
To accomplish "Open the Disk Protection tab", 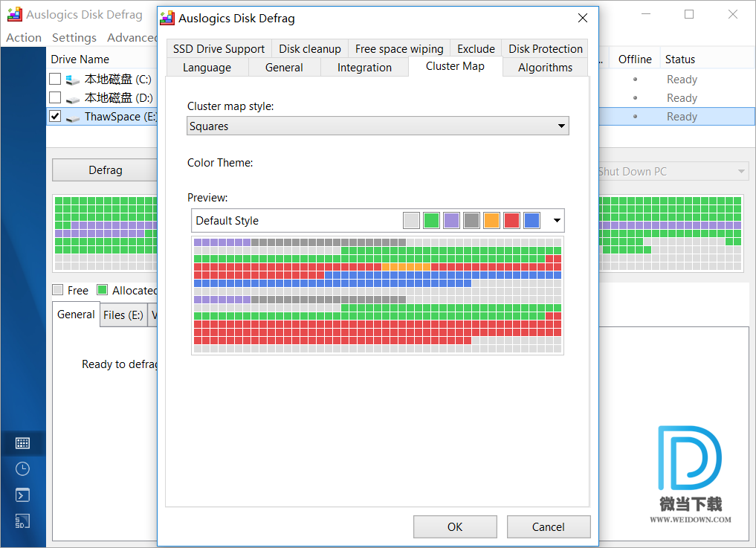I will click(x=545, y=49).
